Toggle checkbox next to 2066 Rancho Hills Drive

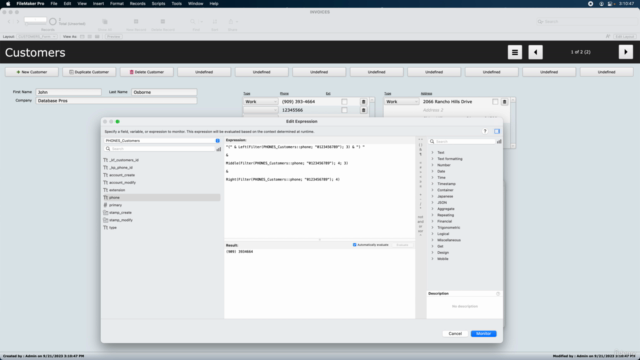(x=495, y=102)
